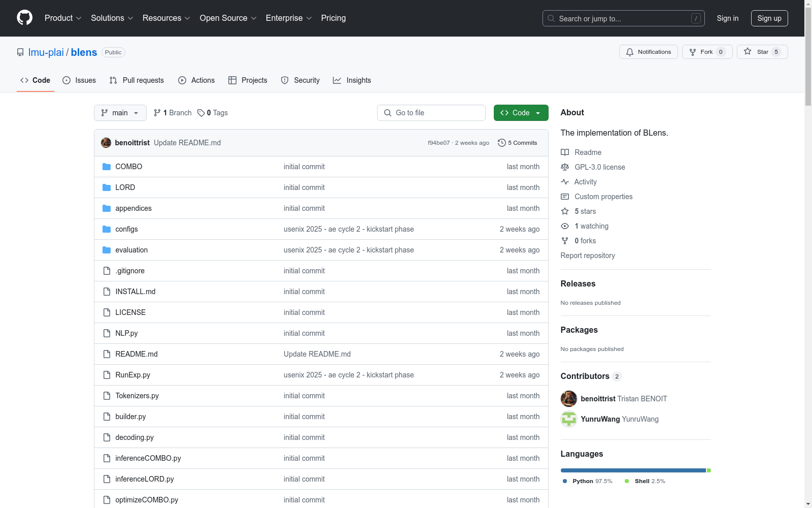Click the RunExp.py file icon
The height and width of the screenshot is (508, 812).
(107, 375)
